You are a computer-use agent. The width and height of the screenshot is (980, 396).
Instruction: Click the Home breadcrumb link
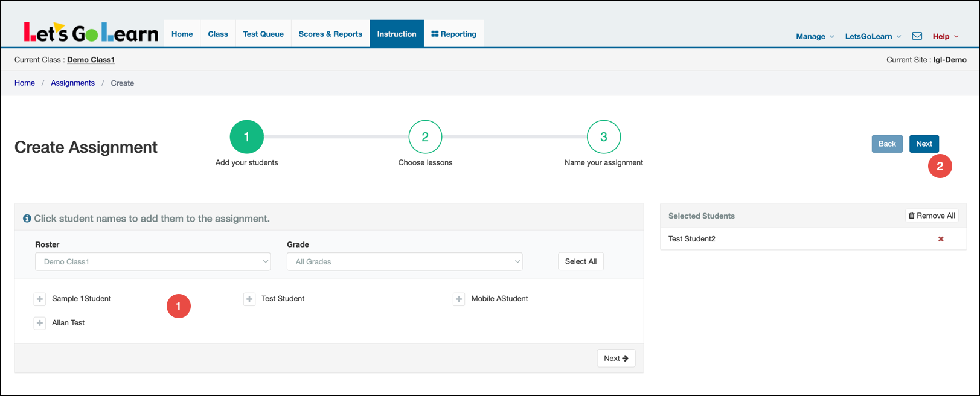(x=25, y=83)
